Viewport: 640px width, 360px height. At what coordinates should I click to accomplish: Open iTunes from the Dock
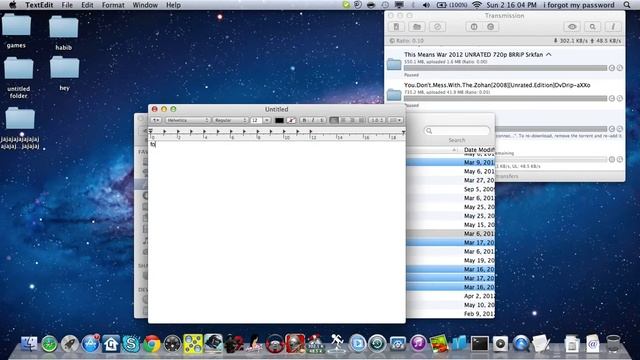pos(418,344)
